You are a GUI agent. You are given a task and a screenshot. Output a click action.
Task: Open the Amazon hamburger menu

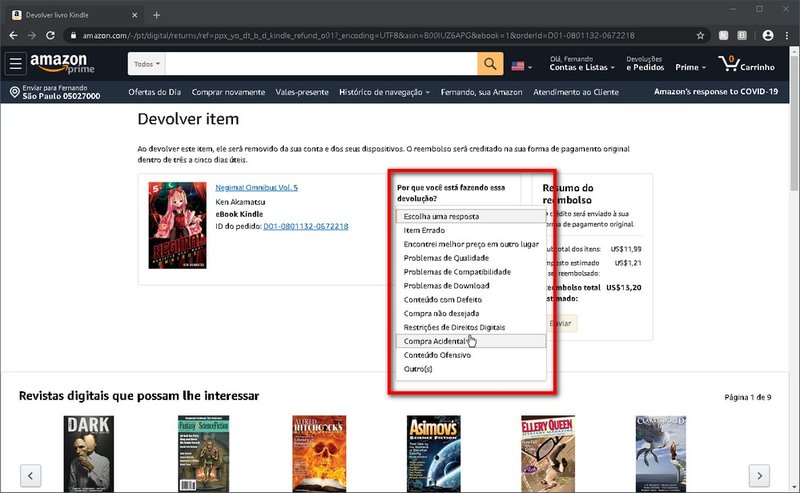coord(15,64)
